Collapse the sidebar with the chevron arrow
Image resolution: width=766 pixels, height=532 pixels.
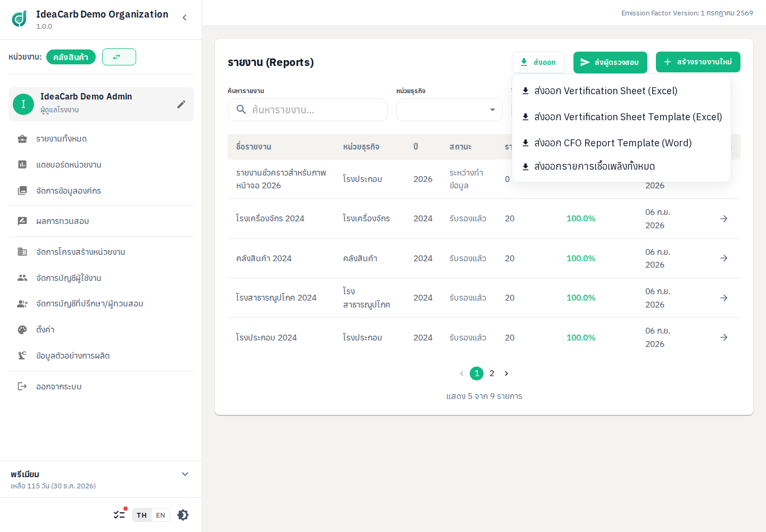[185, 18]
